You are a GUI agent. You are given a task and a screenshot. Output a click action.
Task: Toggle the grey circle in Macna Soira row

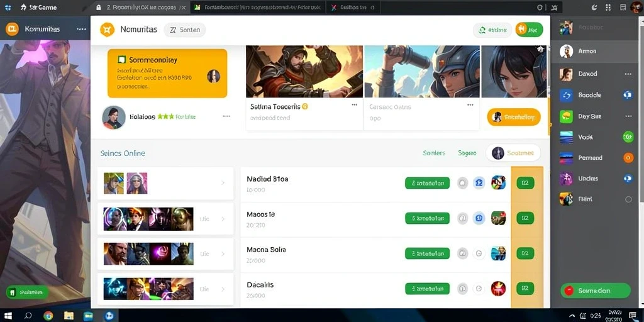pos(463,253)
